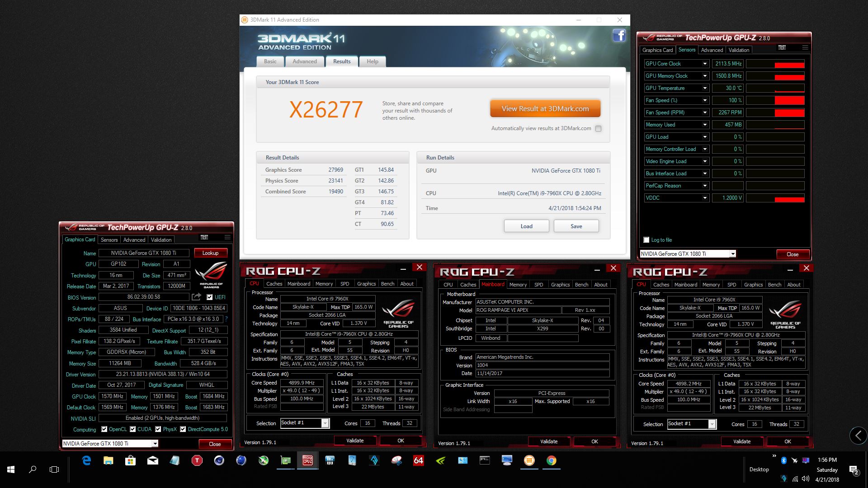Enable automatic viewing of results at 3DMark.com

598,128
